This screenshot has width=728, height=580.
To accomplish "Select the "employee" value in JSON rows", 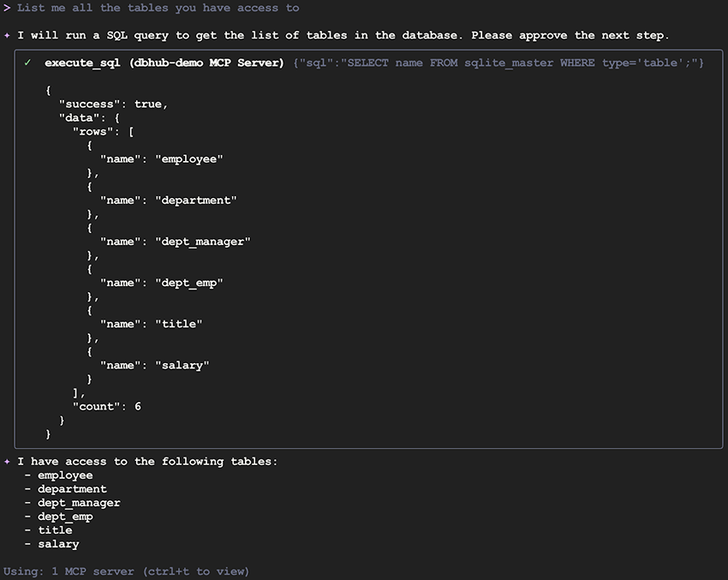I will [188, 158].
